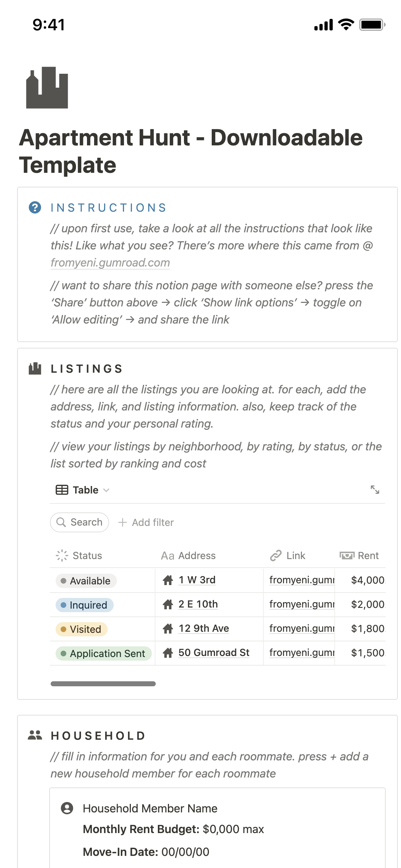401x868 pixels.
Task: Click the expand-to-full-page arrows icon
Action: pyautogui.click(x=375, y=490)
